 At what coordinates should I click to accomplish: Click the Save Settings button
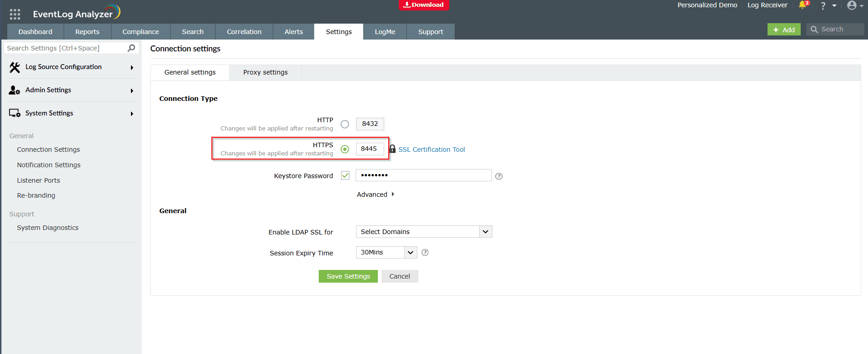coord(348,276)
